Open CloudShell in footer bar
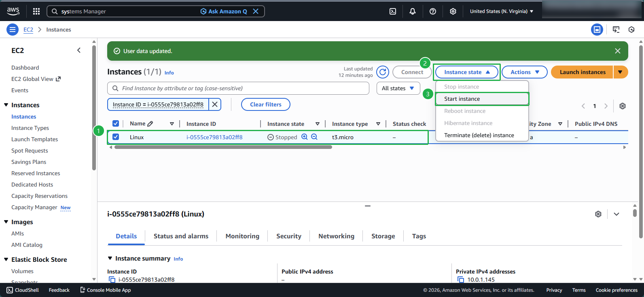This screenshot has height=297, width=644. pos(23,290)
